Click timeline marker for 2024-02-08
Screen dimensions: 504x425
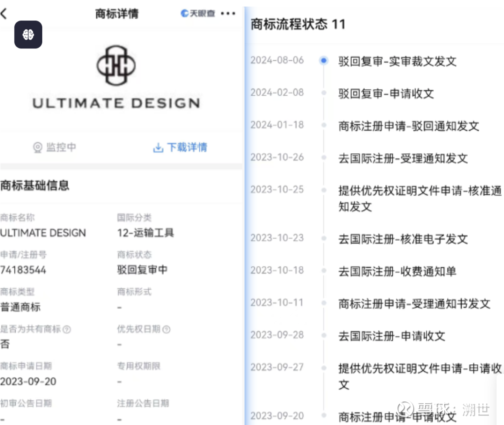[x=324, y=93]
